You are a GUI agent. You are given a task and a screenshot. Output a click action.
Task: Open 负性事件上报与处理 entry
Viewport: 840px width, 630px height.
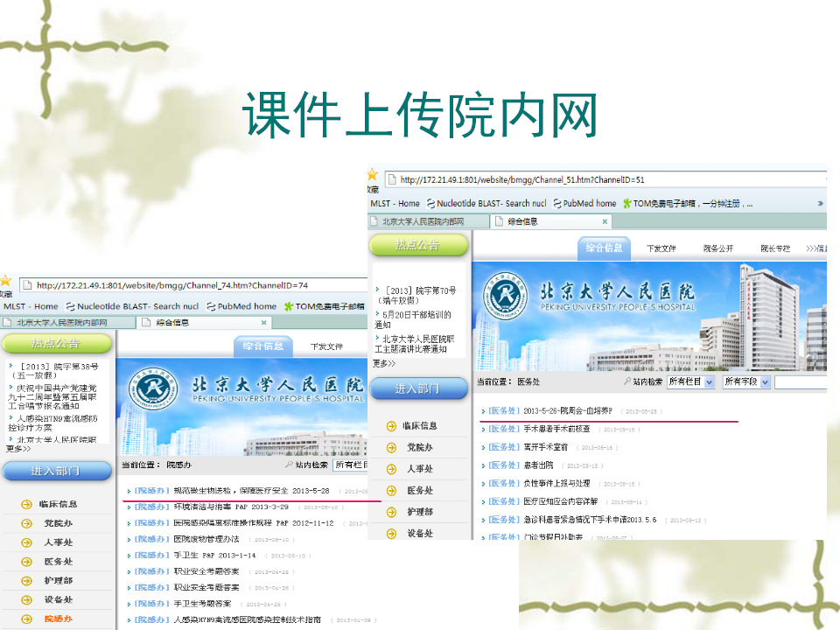pos(556,484)
